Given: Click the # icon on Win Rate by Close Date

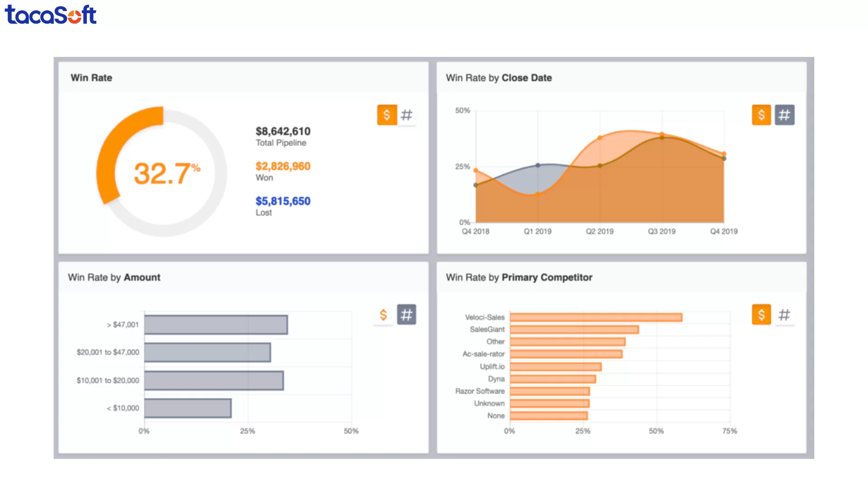Looking at the screenshot, I should (785, 115).
